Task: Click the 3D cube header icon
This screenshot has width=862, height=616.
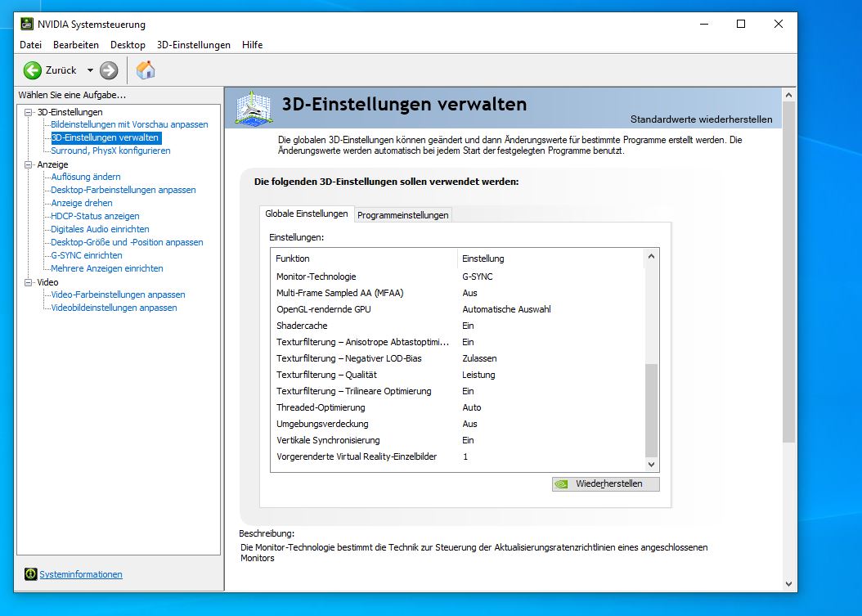Action: click(x=254, y=107)
